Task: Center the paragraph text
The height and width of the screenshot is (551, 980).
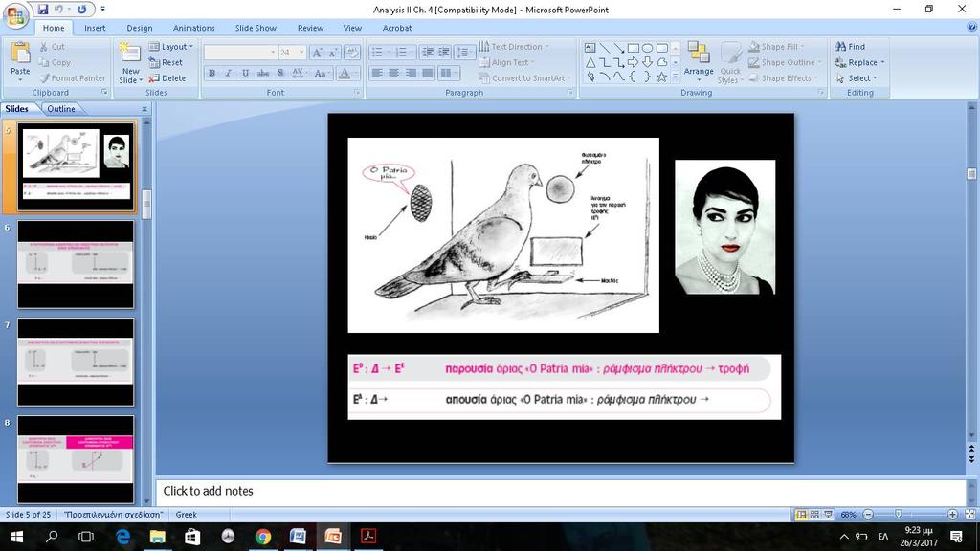Action: [x=393, y=73]
